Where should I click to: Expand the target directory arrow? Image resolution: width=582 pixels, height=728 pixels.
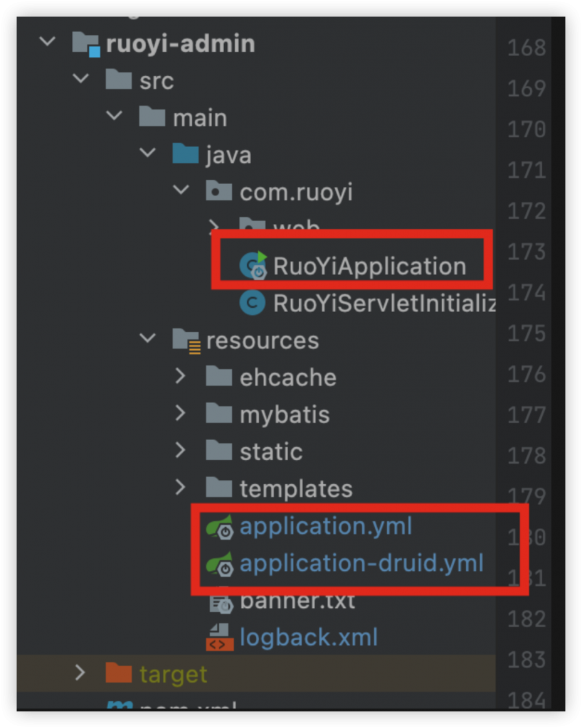(x=80, y=673)
